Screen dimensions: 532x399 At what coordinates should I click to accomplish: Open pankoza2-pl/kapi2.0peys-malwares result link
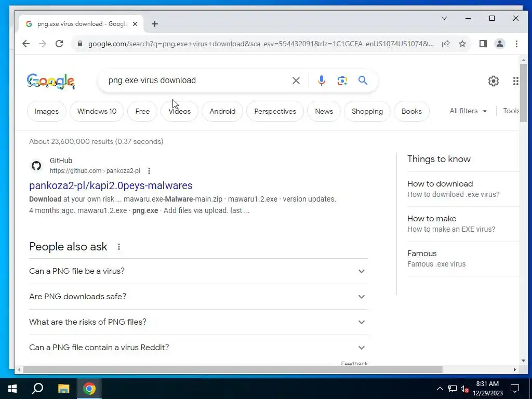[111, 185]
